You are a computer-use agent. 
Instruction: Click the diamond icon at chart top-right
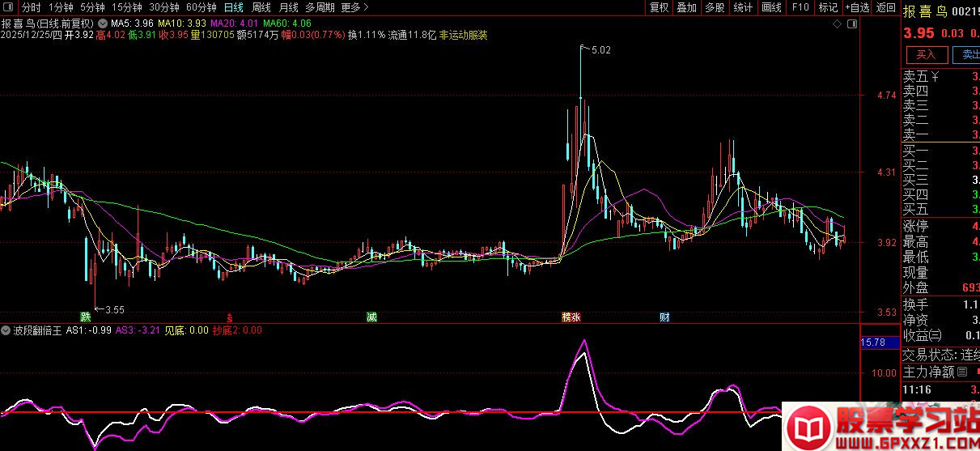click(838, 24)
